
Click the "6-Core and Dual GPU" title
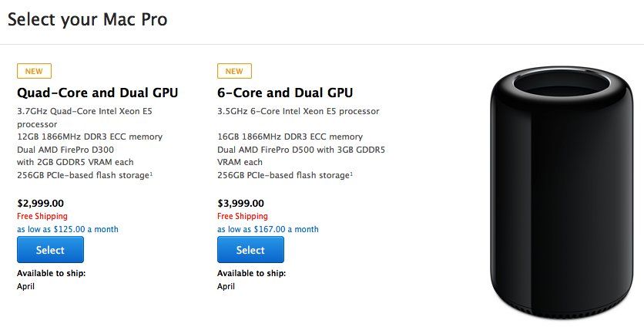point(285,93)
